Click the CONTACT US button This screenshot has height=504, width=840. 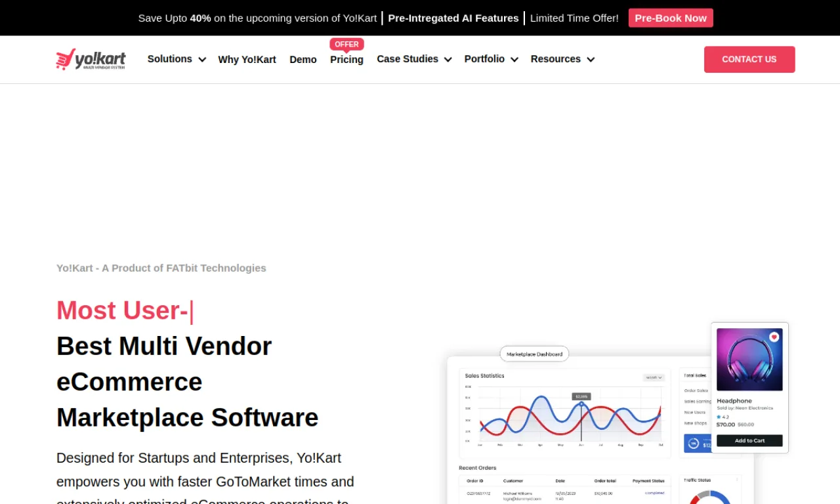tap(749, 59)
